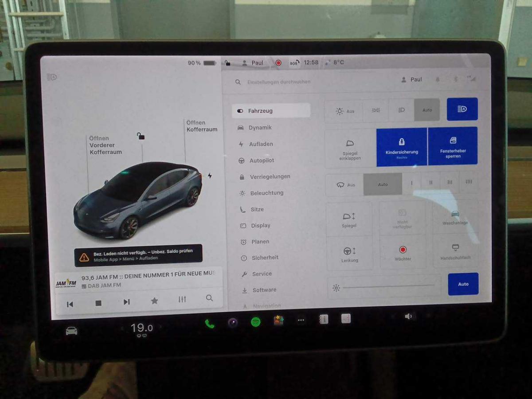Toggle Fensterheber sperren window lock
This screenshot has width=532, height=399.
pyautogui.click(x=453, y=146)
